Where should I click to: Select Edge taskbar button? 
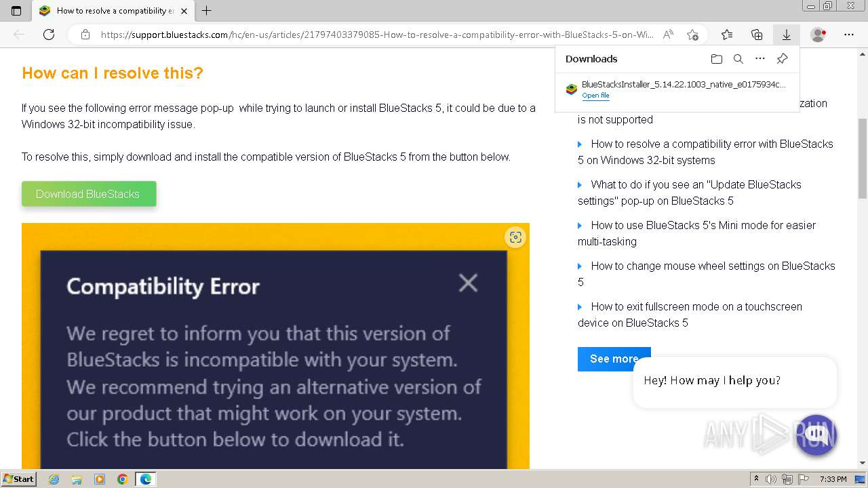146,479
